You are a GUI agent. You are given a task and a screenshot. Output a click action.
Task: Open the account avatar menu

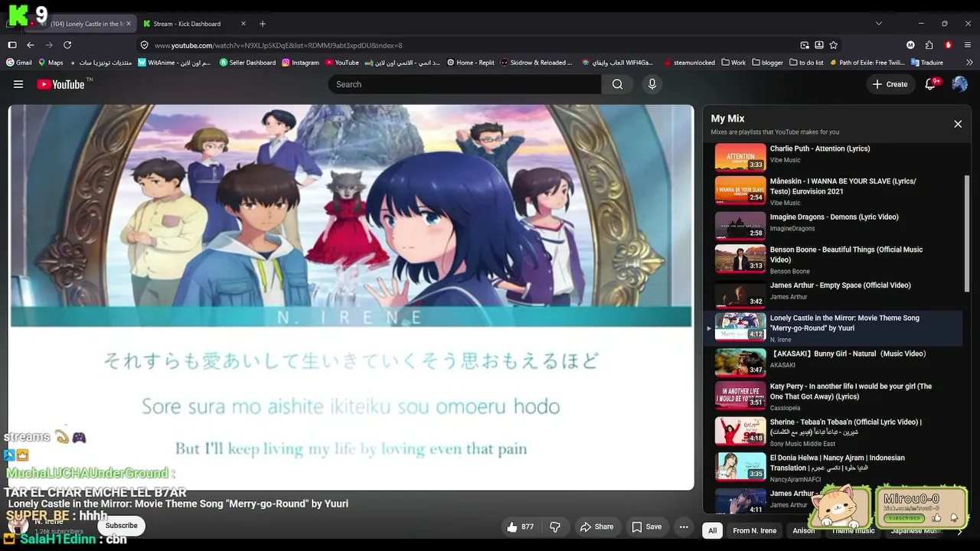[x=959, y=84]
